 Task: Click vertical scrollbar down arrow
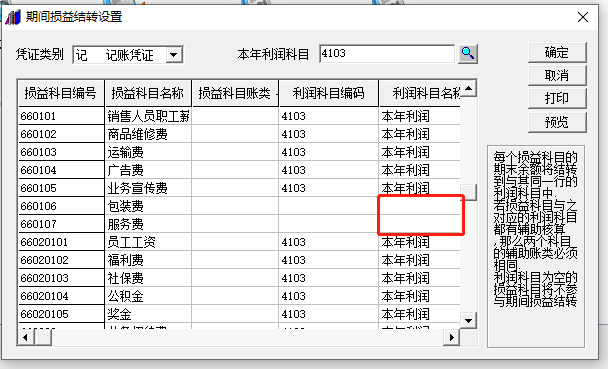468,321
